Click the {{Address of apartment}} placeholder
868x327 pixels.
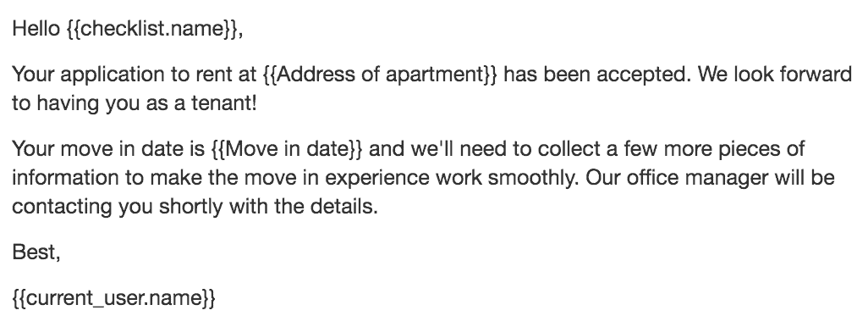tap(380, 74)
